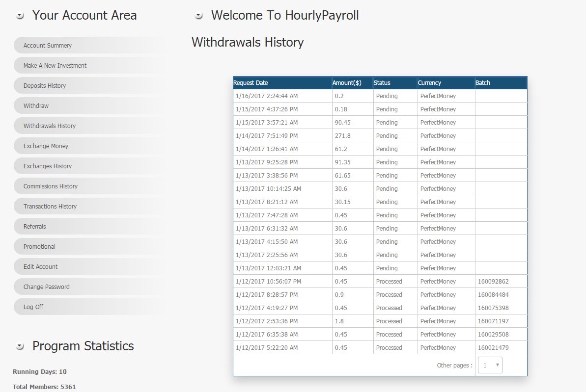Screen dimensions: 586x392
Task: Open the Other pages dropdown
Action: 490,365
